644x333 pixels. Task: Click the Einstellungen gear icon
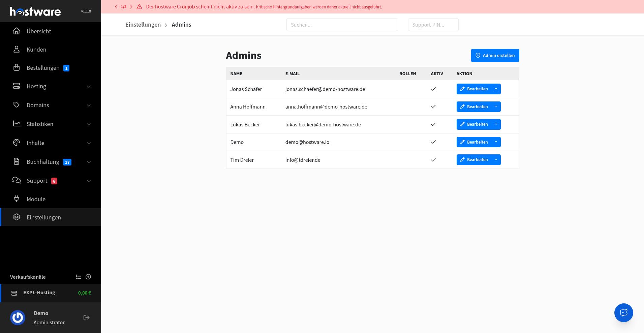click(17, 217)
